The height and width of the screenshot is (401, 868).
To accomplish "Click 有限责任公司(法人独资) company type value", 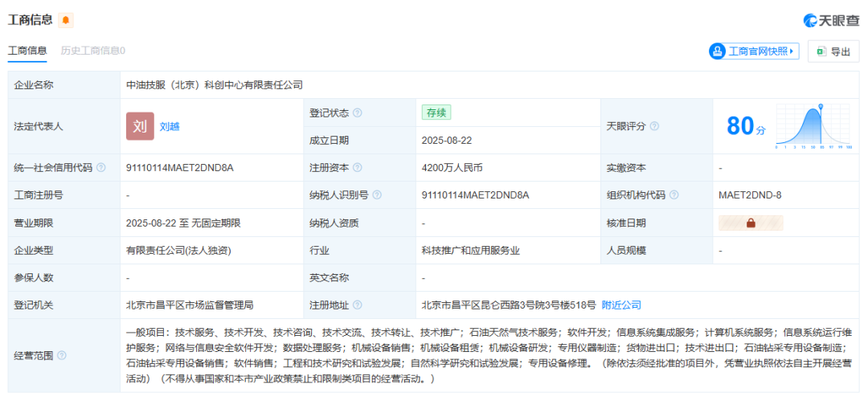I will (178, 251).
